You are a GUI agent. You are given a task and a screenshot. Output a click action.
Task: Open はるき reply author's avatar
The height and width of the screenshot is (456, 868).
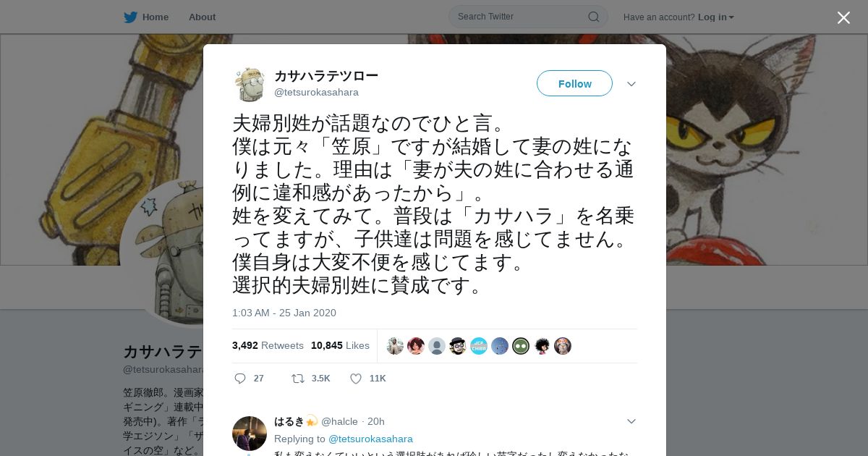[250, 434]
